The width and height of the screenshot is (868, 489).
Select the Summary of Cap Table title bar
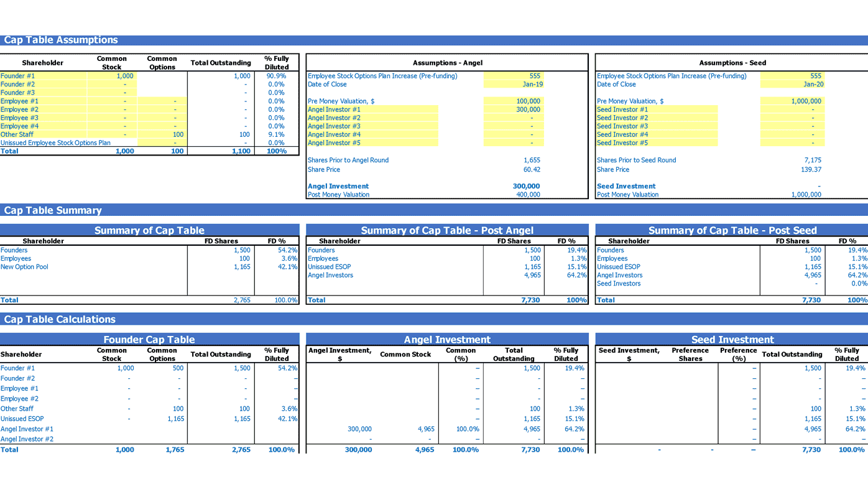coord(149,230)
